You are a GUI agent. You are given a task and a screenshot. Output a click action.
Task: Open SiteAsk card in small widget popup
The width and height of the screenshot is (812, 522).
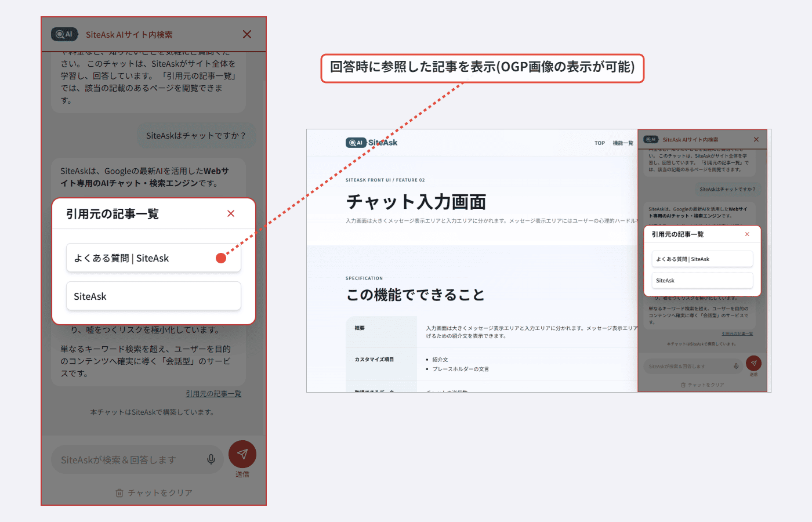pos(702,280)
